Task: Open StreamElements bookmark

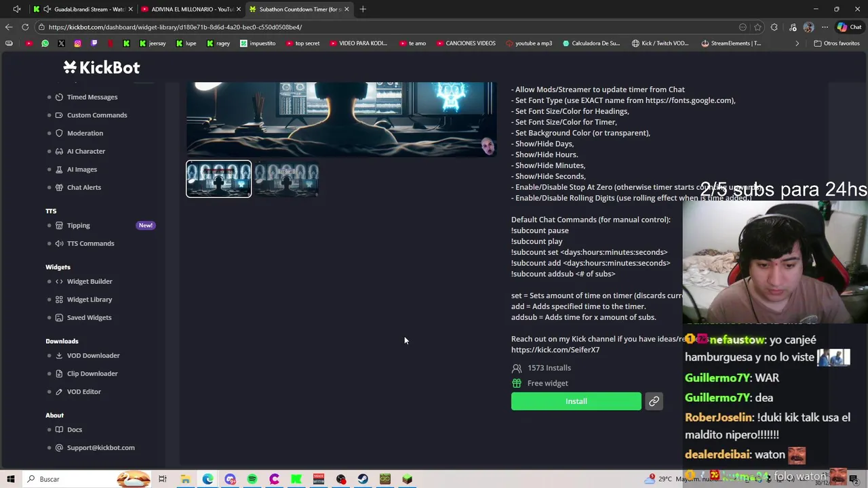Action: point(731,43)
